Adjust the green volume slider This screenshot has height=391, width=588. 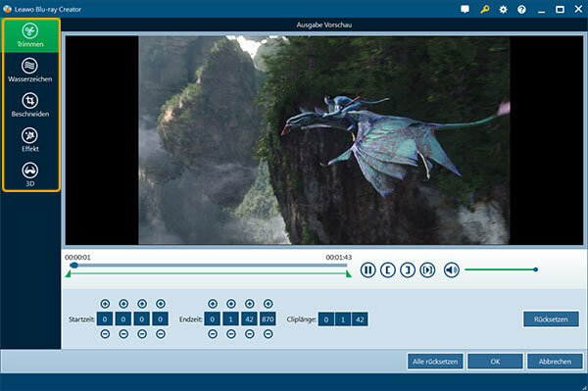click(501, 269)
